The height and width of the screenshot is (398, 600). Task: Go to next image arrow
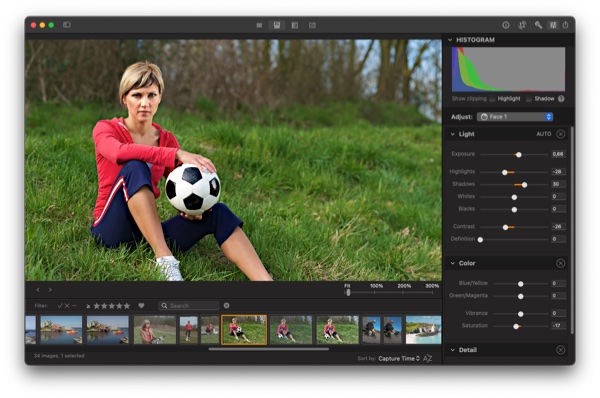[x=50, y=290]
